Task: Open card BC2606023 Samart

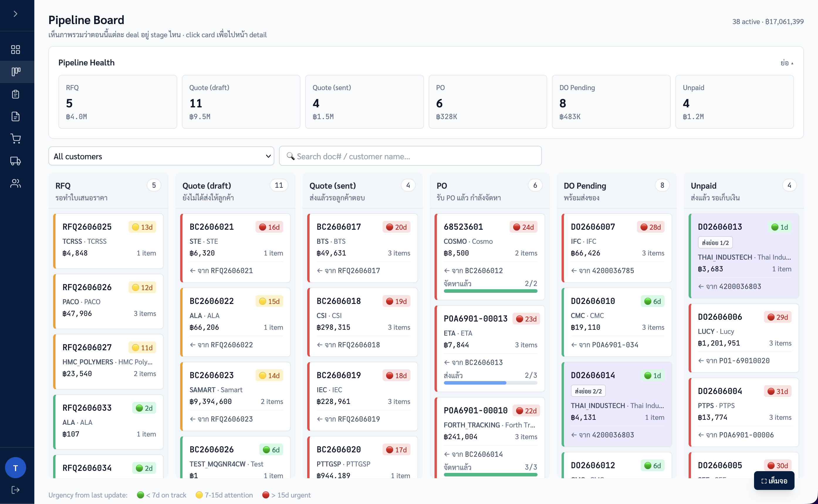Action: 235,397
